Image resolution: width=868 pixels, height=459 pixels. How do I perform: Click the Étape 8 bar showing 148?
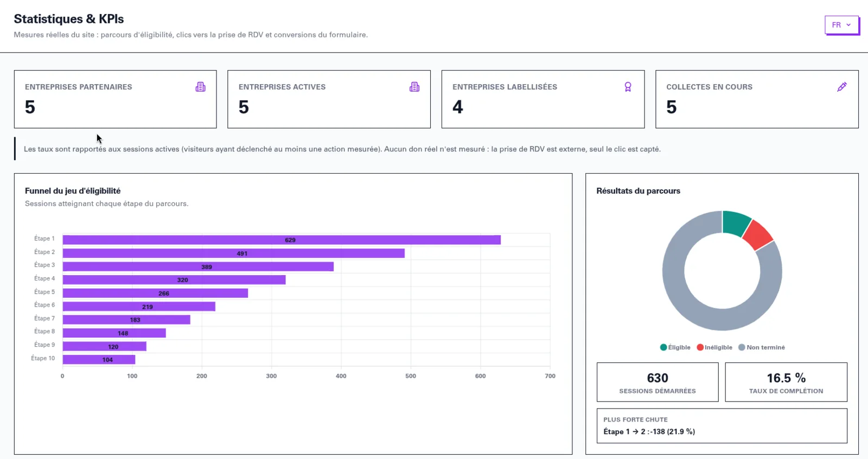[x=114, y=333]
